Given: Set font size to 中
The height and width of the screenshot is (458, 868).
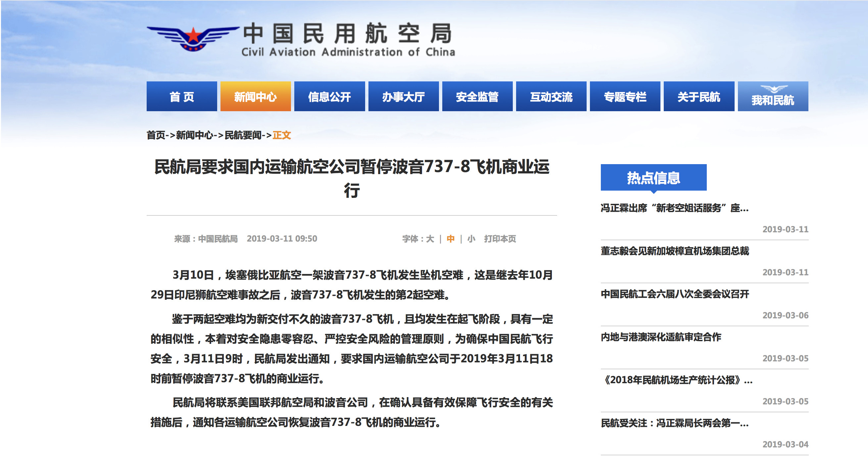Looking at the screenshot, I should 451,239.
